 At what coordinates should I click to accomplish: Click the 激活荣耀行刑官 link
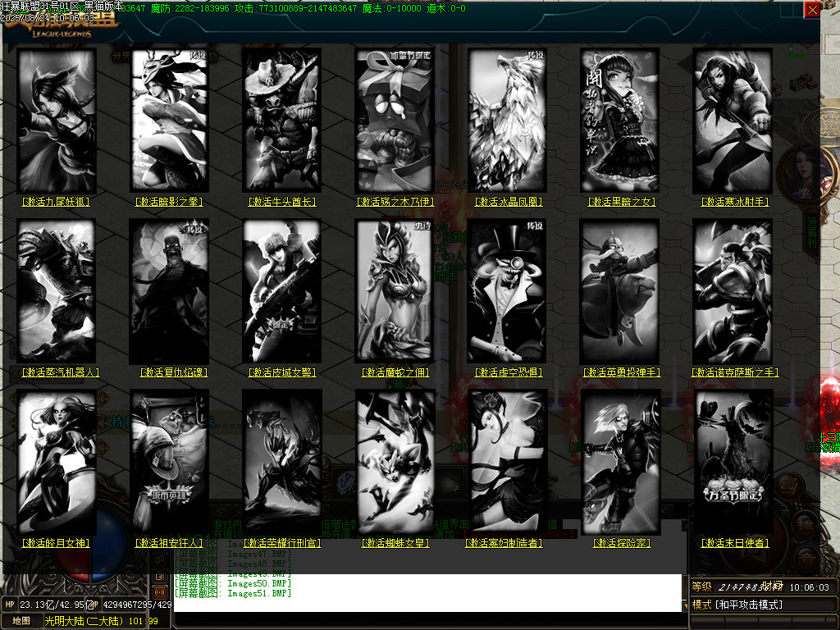[x=282, y=543]
